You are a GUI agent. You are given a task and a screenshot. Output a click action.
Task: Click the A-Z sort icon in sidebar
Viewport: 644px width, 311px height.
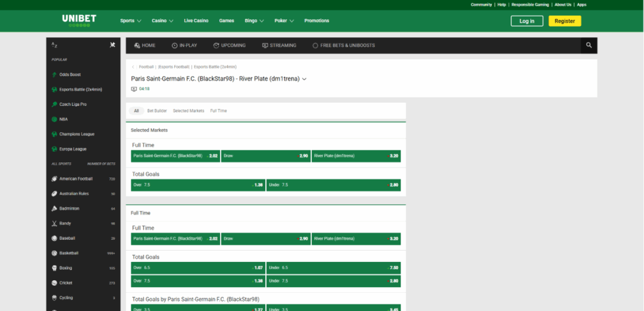coord(54,45)
